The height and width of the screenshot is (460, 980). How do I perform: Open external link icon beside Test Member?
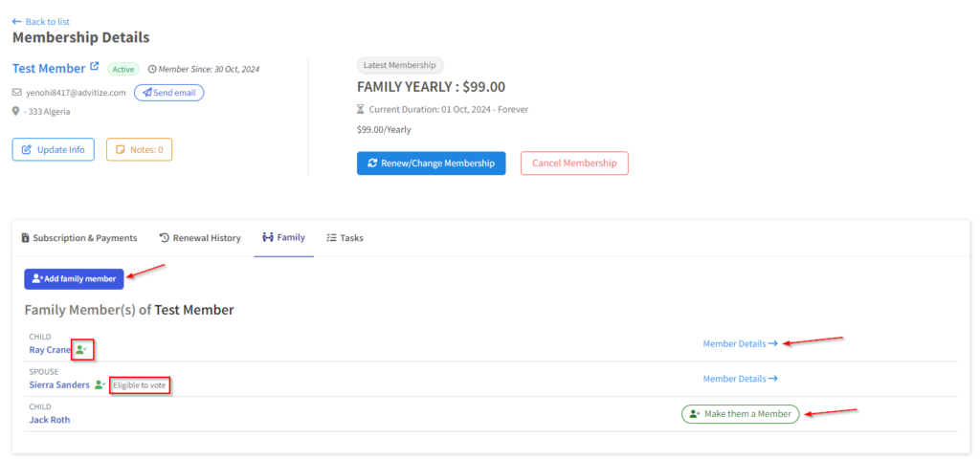(94, 68)
